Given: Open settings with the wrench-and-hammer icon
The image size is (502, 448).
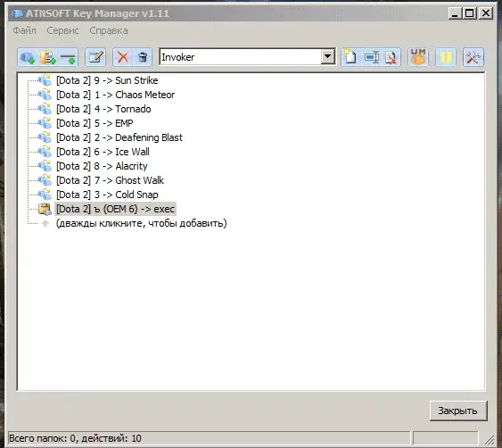Looking at the screenshot, I should pyautogui.click(x=473, y=57).
